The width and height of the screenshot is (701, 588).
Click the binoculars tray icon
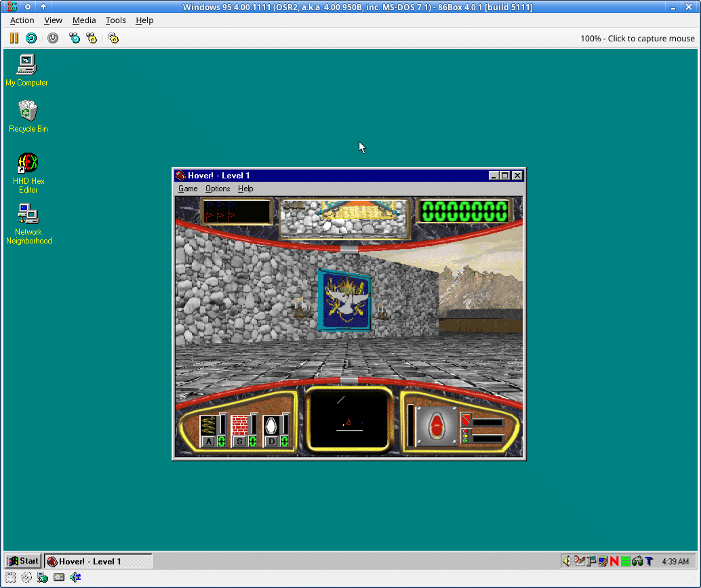(x=637, y=561)
